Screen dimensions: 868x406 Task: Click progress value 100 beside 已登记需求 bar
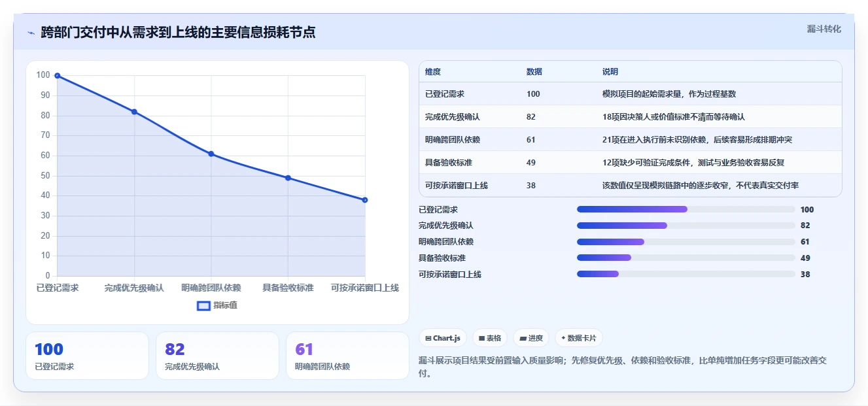807,210
